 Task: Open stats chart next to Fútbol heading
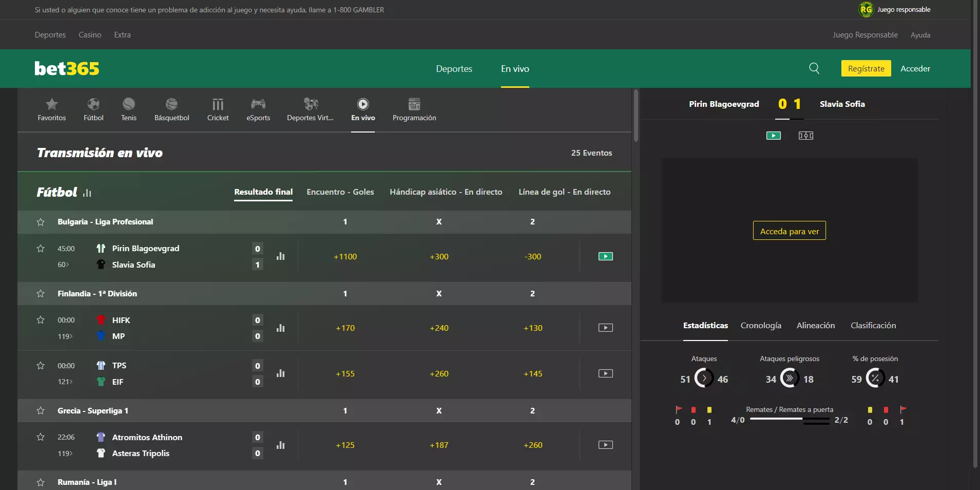click(87, 193)
